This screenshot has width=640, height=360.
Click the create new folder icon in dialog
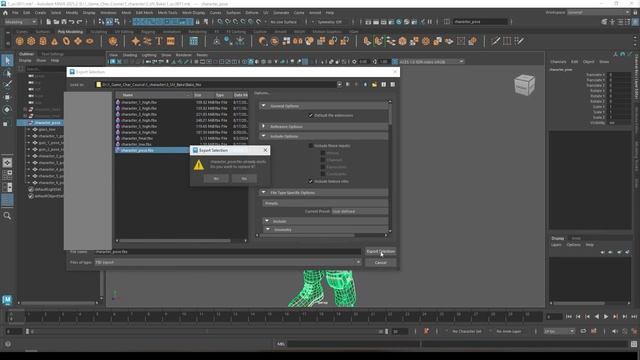pos(374,84)
